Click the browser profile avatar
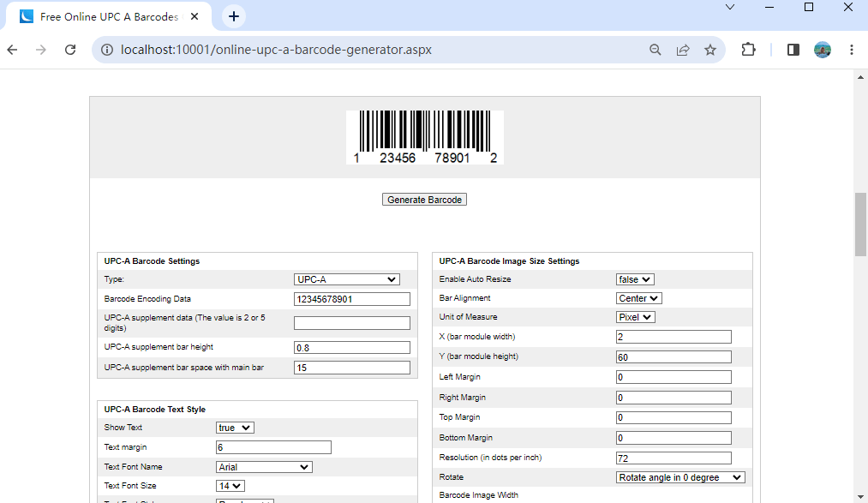The height and width of the screenshot is (503, 868). tap(823, 50)
